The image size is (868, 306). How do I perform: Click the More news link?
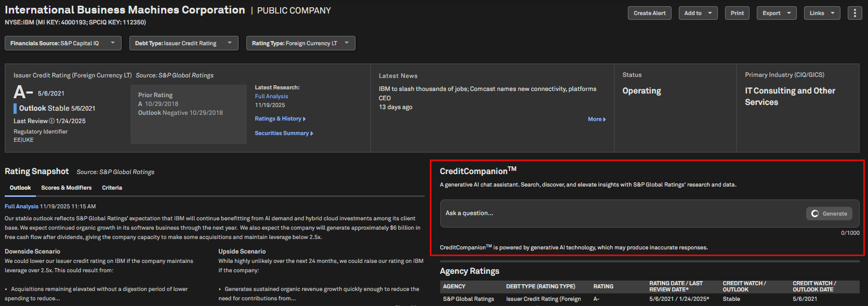[x=596, y=119]
